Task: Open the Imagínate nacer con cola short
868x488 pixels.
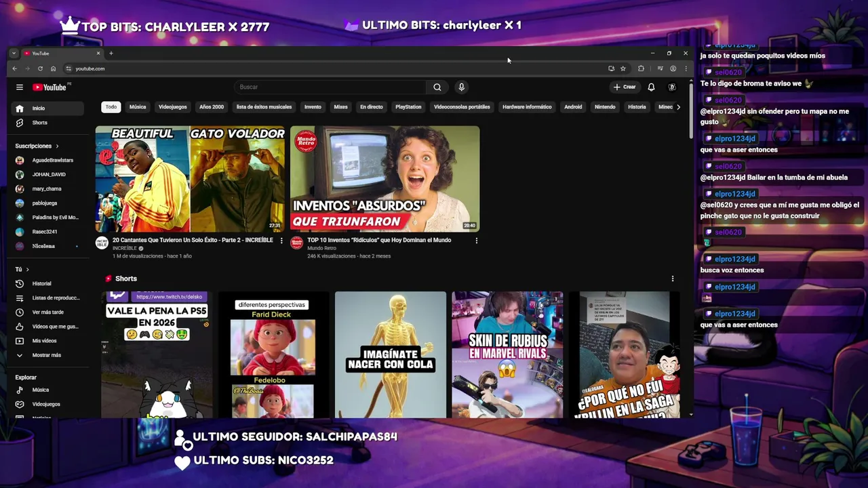Action: pos(391,354)
